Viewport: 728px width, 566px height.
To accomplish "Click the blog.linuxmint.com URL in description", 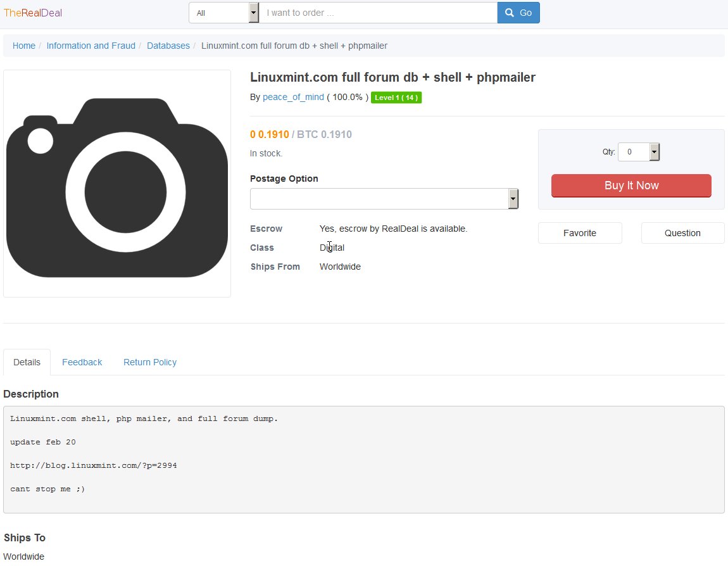I will pos(93,465).
